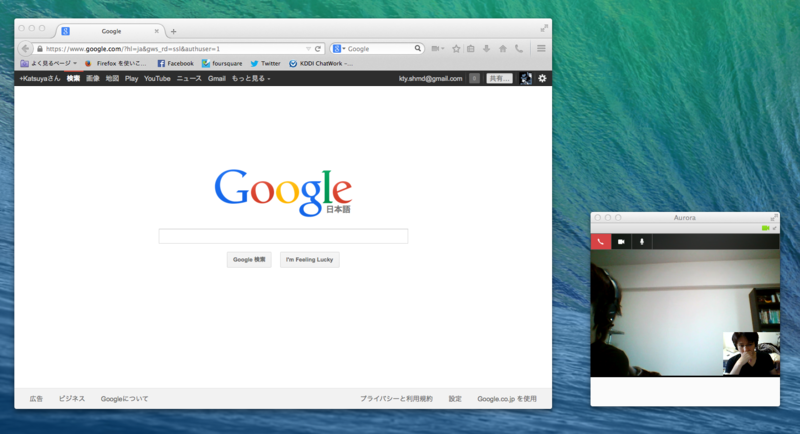800x434 pixels.
Task: Open Play in the Google bar
Action: [132, 79]
